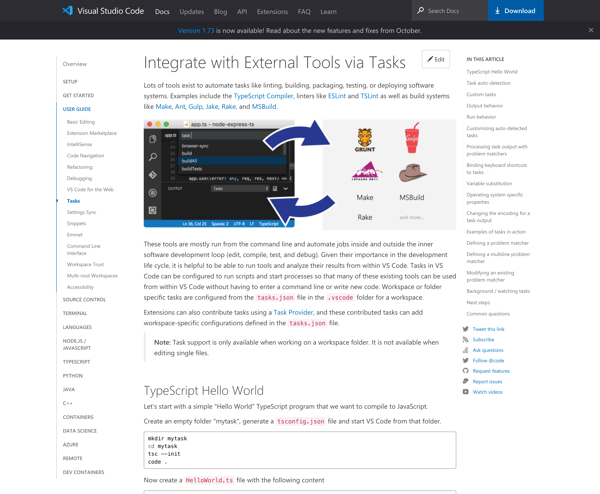This screenshot has height=494, width=600.
Task: Jump to Task auto-detection section
Action: click(488, 83)
